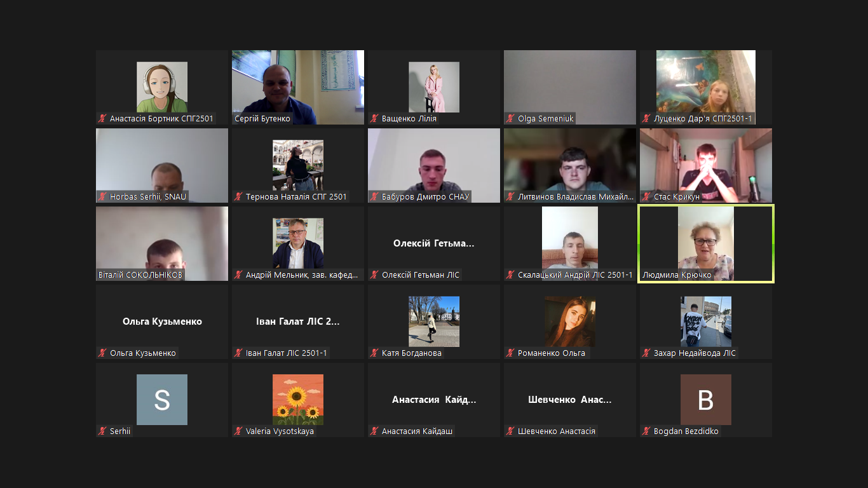Click Романенко Ольга profile photo
This screenshot has width=868, height=488.
point(570,322)
